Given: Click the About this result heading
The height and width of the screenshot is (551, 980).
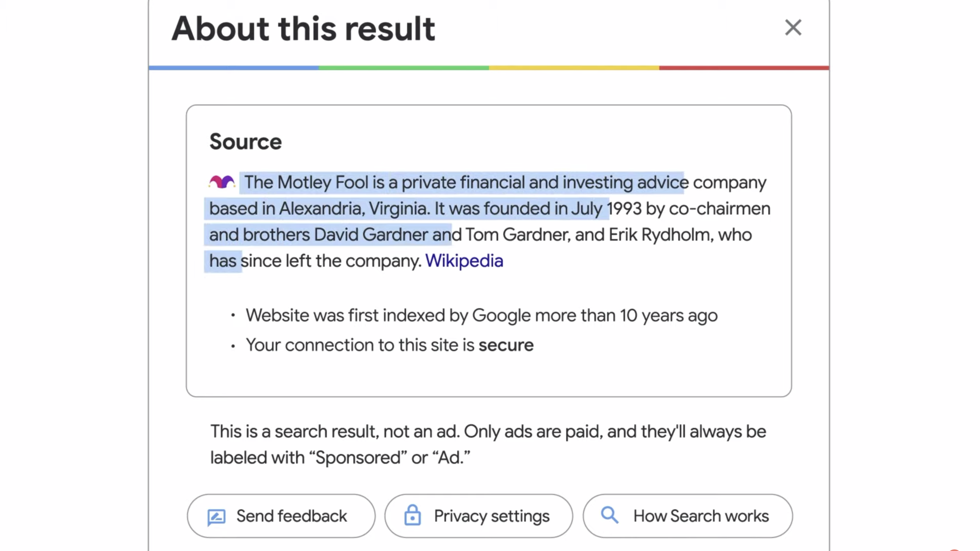Looking at the screenshot, I should (303, 29).
